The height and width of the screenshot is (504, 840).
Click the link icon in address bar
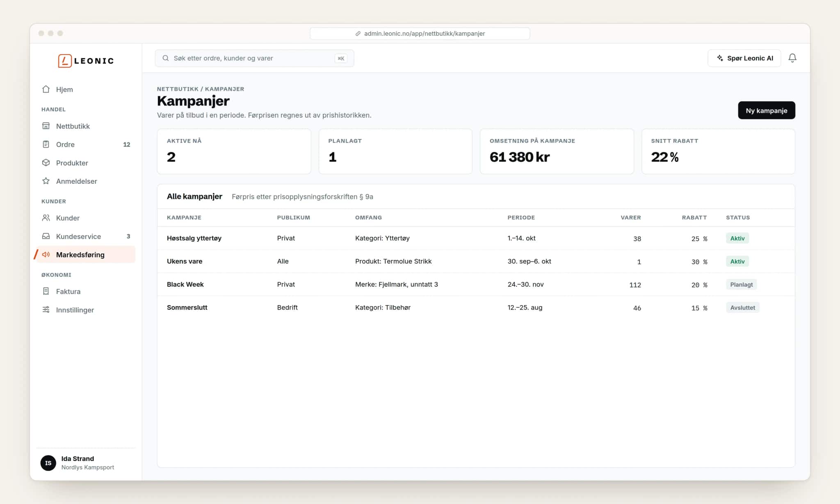tap(358, 34)
